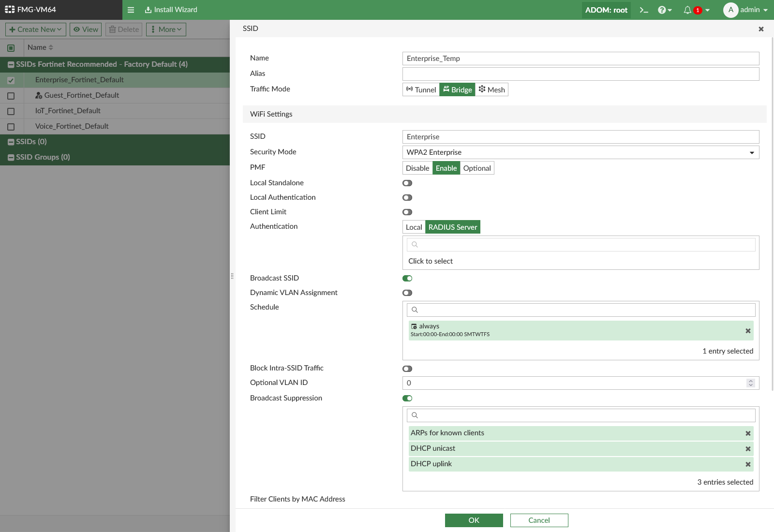Click the Optional VLAN ID field
Viewport: 774px width, 532px height.
[x=580, y=383]
